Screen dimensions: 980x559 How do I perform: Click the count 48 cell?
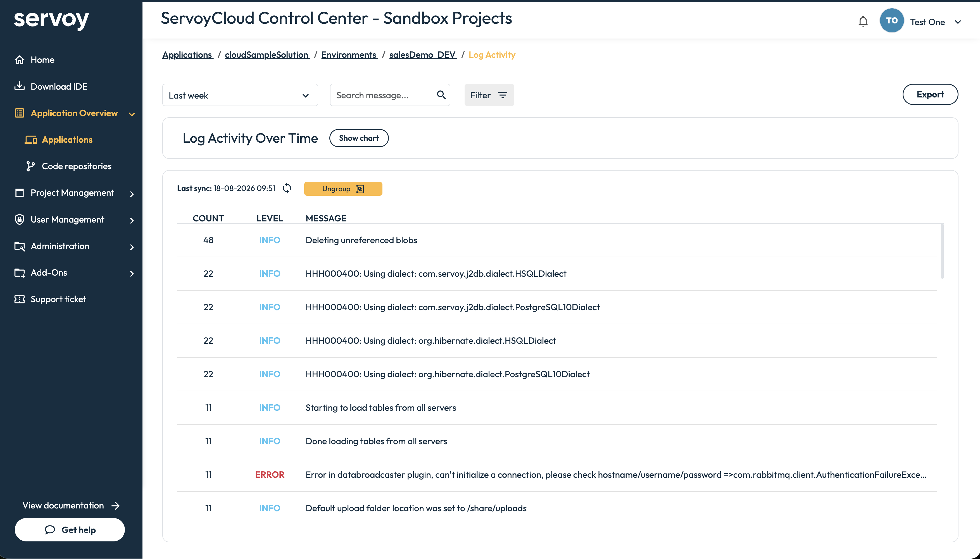[208, 240]
